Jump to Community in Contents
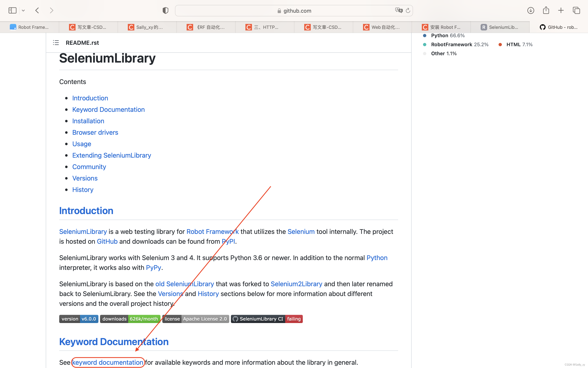The height and width of the screenshot is (368, 588). [89, 167]
